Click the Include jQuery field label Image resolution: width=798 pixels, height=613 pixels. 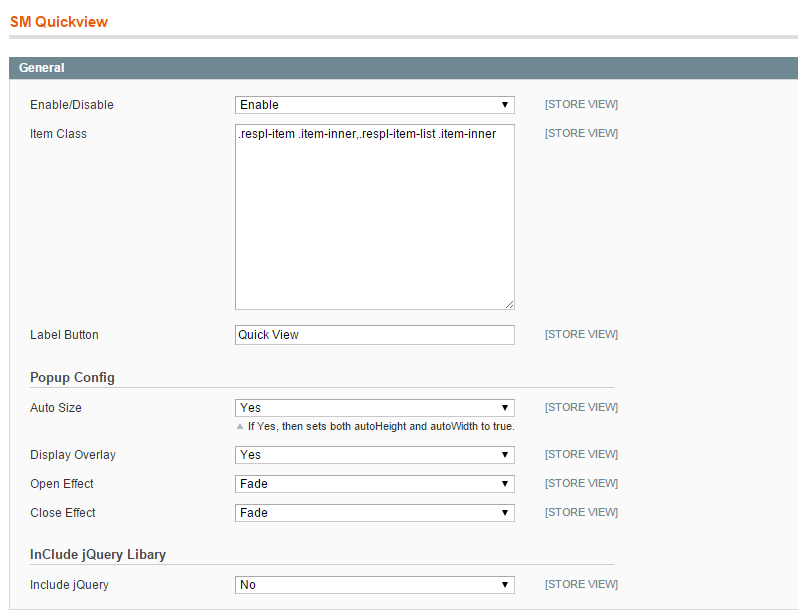[69, 585]
